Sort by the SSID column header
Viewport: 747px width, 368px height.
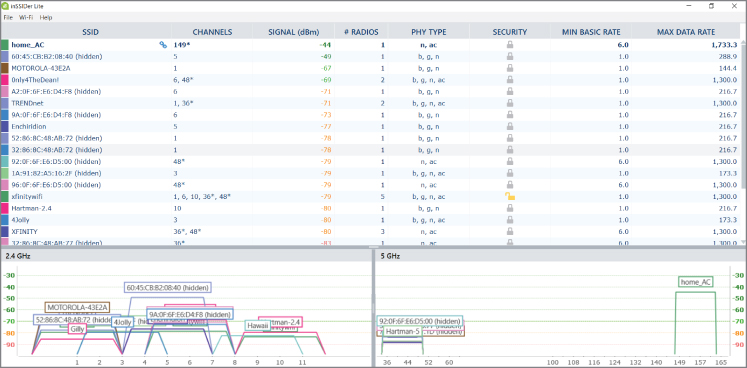[91, 32]
